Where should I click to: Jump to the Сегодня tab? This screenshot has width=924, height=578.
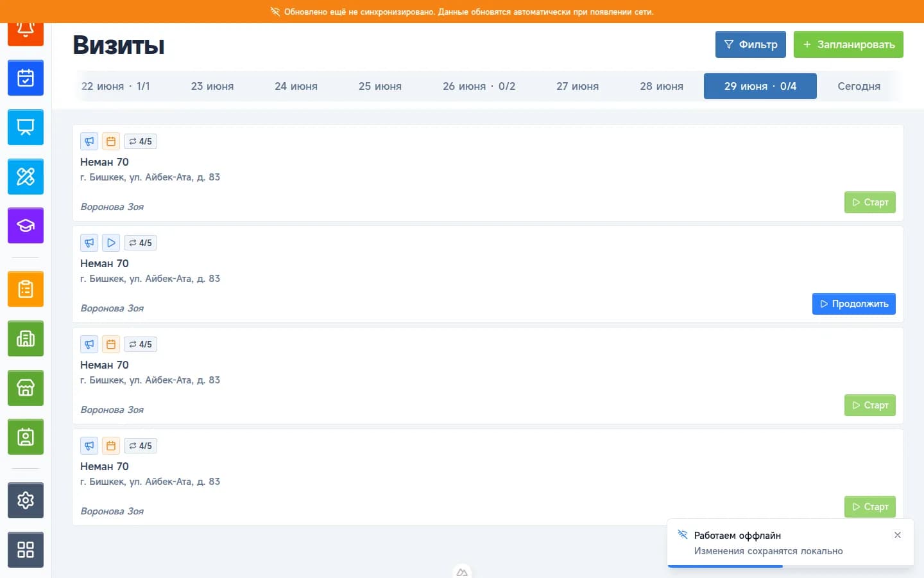[x=859, y=86]
